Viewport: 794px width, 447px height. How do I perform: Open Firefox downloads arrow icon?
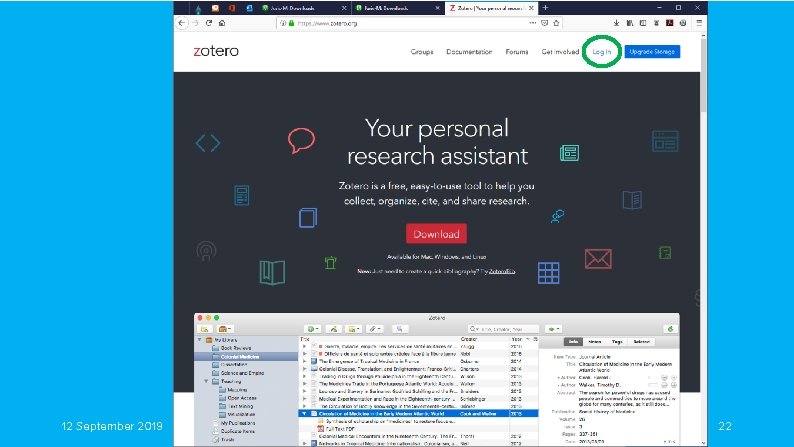click(616, 23)
